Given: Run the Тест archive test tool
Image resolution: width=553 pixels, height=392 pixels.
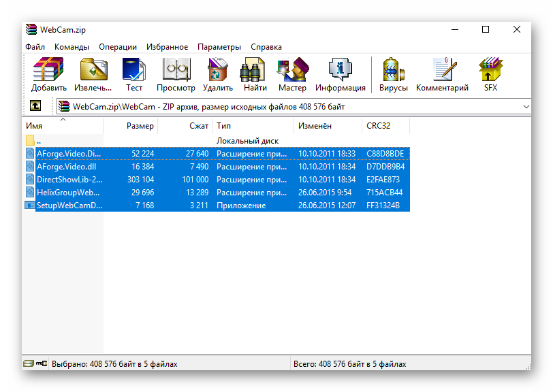Looking at the screenshot, I should click(x=134, y=73).
